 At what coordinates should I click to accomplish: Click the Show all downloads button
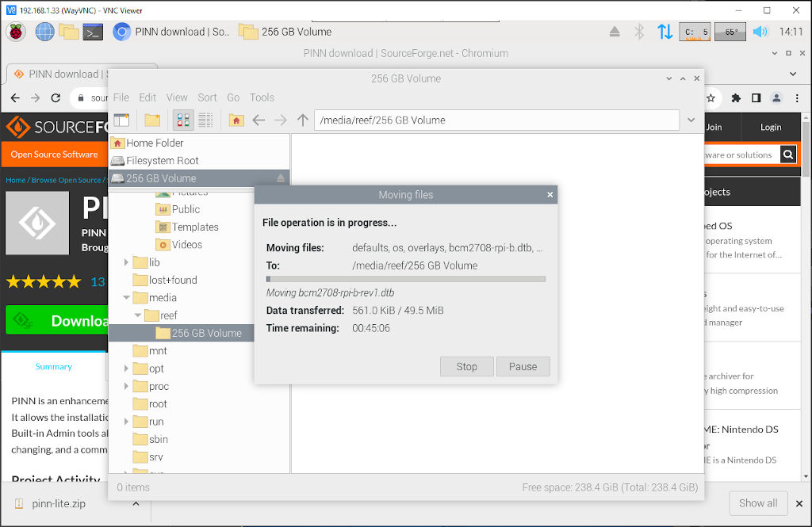(758, 503)
